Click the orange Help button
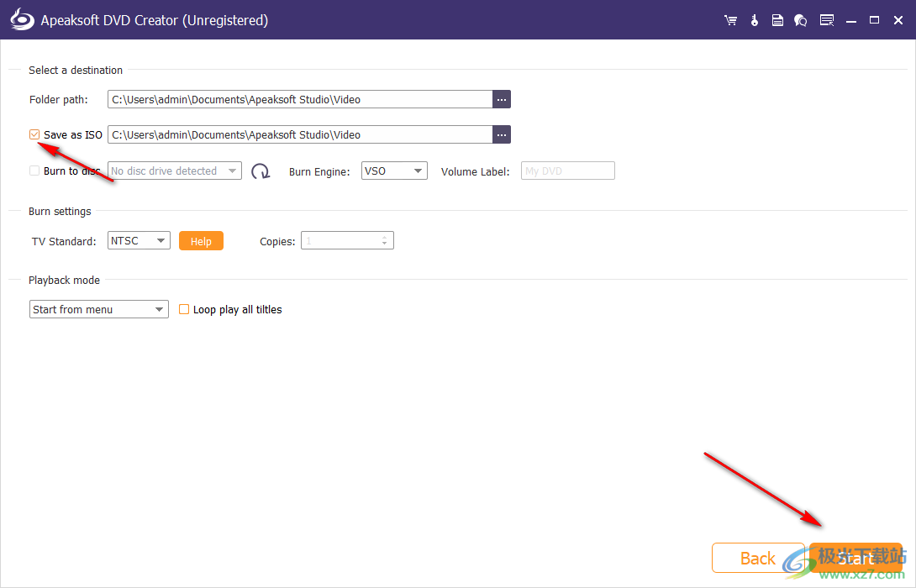916x588 pixels. tap(201, 240)
